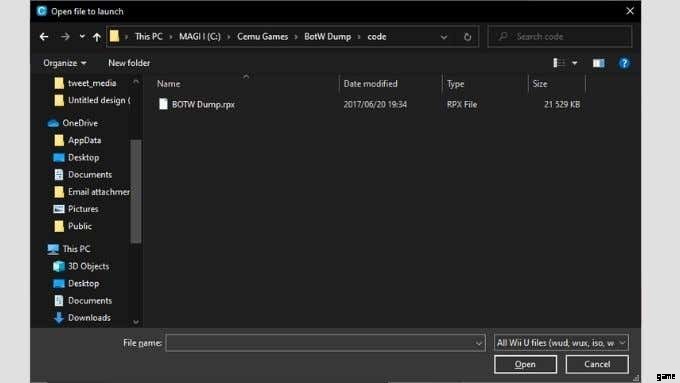680x383 pixels.
Task: Go up one folder level
Action: click(x=97, y=37)
